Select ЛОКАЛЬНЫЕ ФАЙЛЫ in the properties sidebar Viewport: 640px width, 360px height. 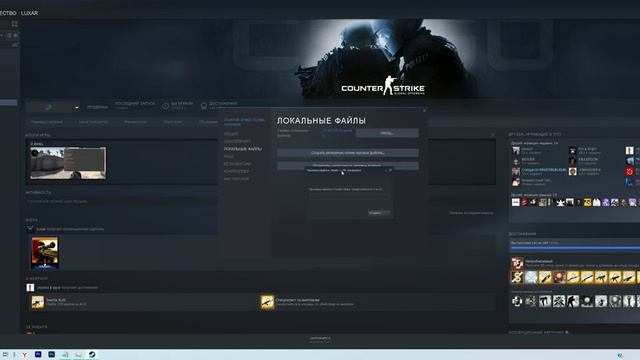[243, 149]
